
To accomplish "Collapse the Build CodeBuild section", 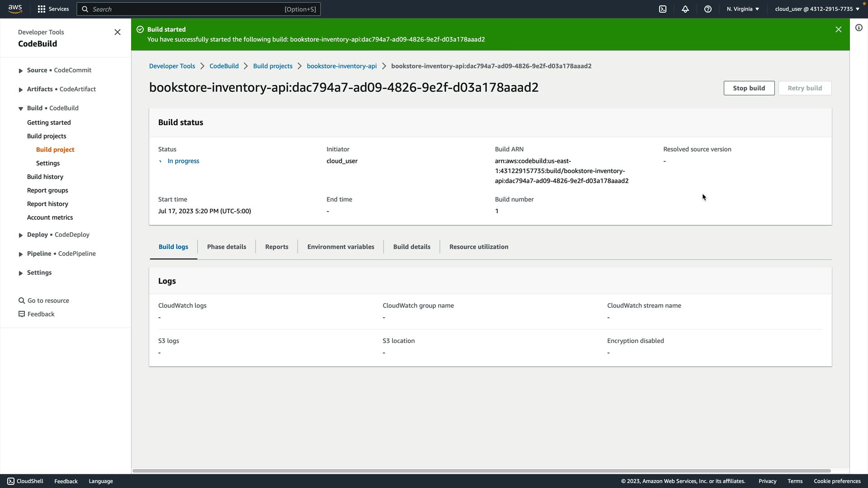I will [21, 108].
